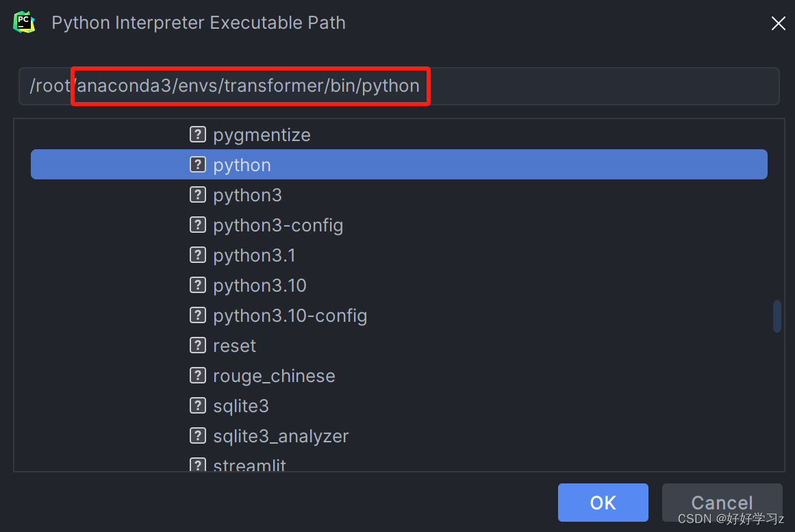
Task: Select the python3 entry
Action: click(x=247, y=194)
